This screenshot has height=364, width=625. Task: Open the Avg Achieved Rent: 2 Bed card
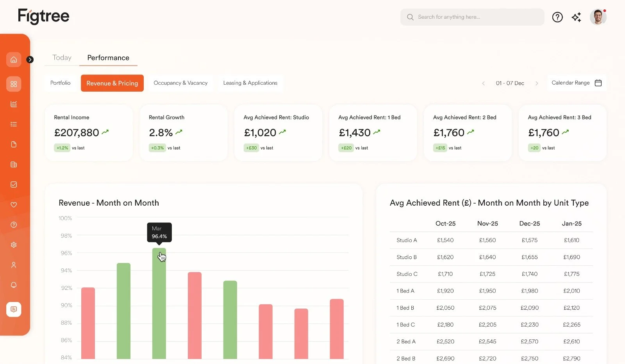pyautogui.click(x=468, y=133)
